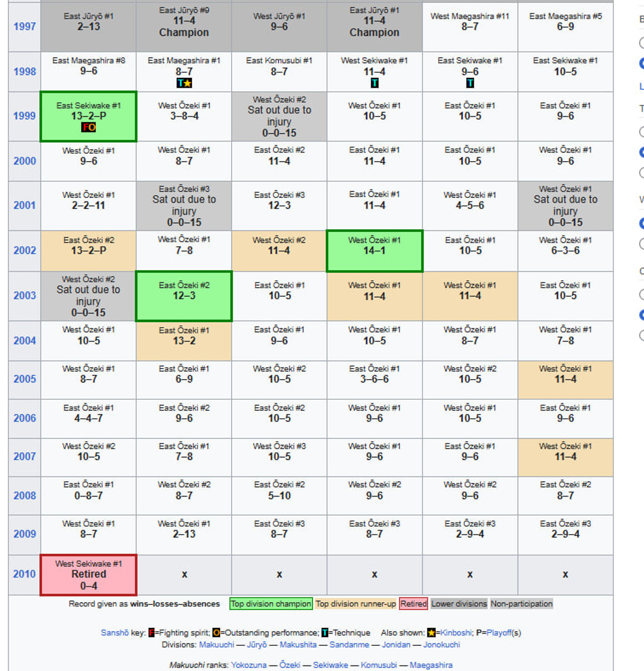This screenshot has width=644, height=671.
Task: Click the Outstanding performance icon in Sanshō key
Action: click(x=216, y=633)
